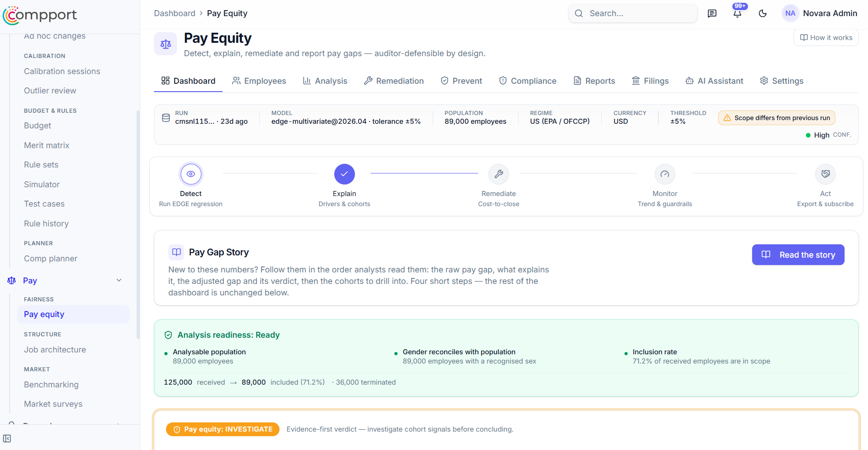868x450 pixels.
Task: Click Scope differs from previous run warning
Action: point(777,118)
